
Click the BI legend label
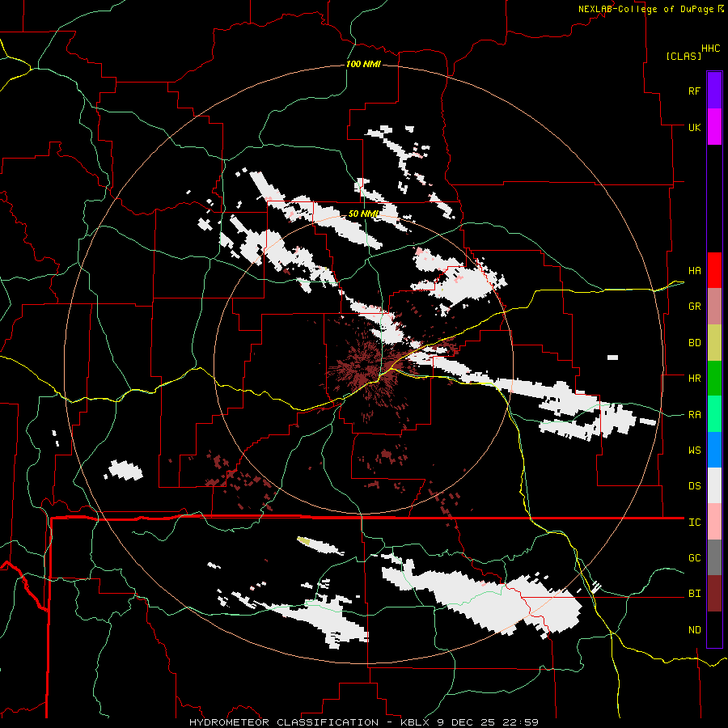(694, 594)
